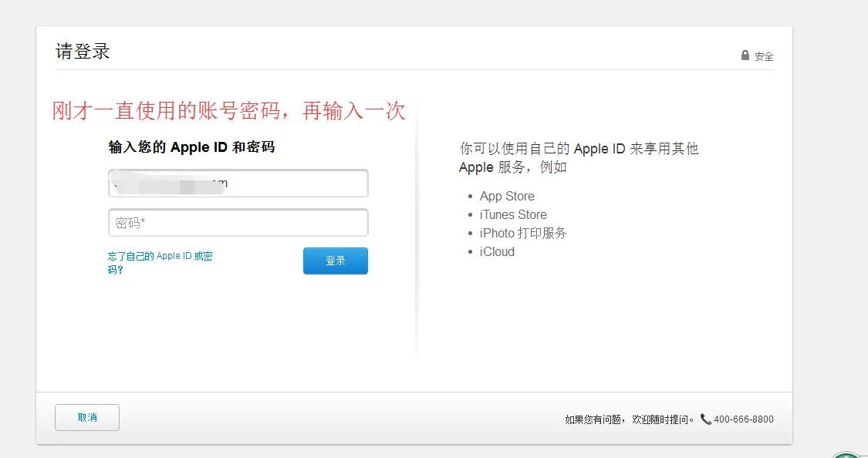Click the blue 登录 sign-in button
Viewport: 868px width, 458px height.
[336, 261]
